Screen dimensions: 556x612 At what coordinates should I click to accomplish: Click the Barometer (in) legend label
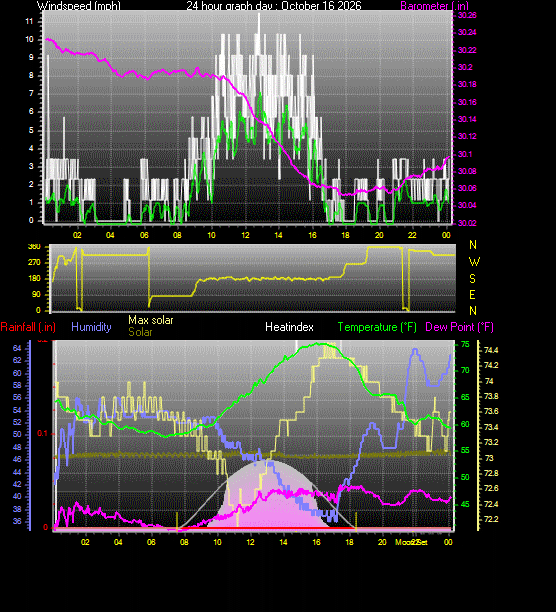(434, 5)
